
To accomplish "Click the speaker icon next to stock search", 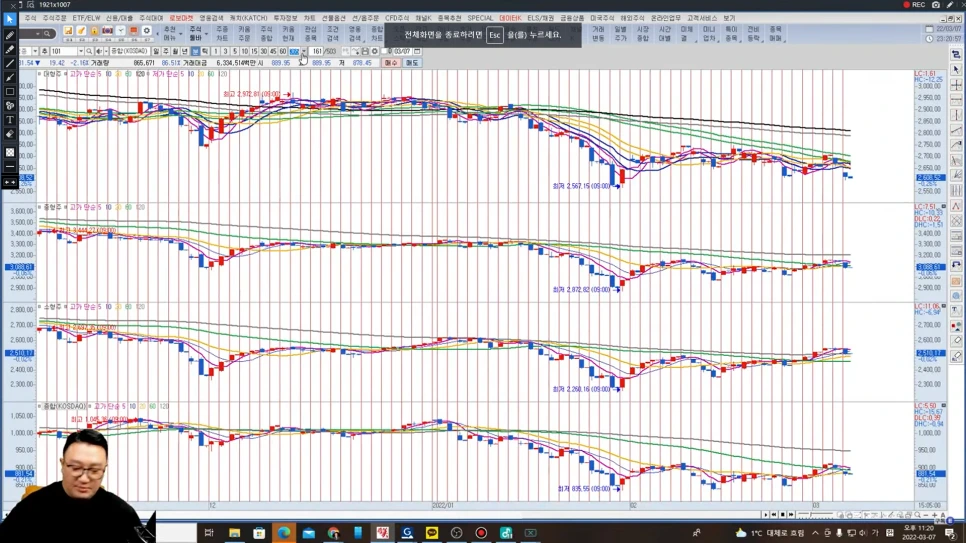I will pos(99,51).
